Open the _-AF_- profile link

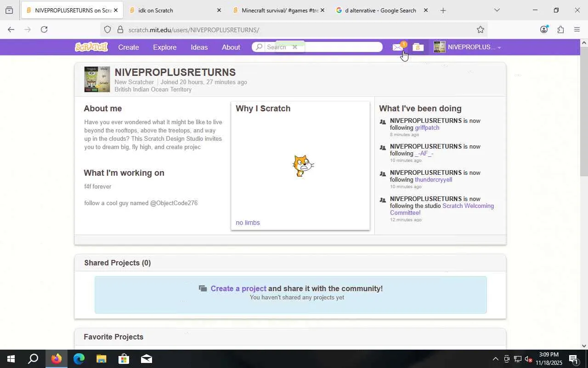point(424,154)
